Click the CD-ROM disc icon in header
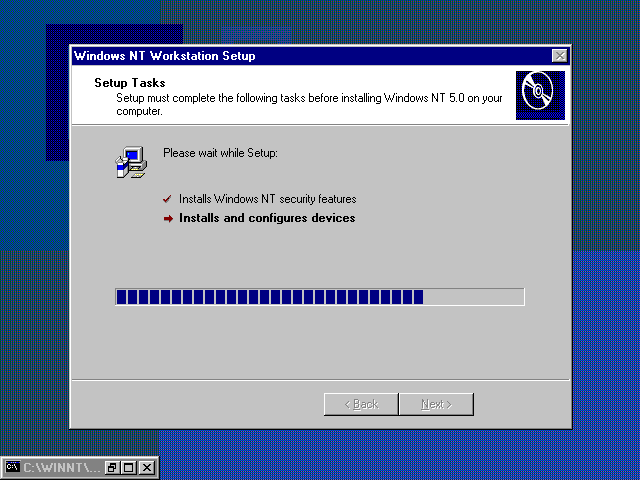The width and height of the screenshot is (640, 480). point(540,95)
